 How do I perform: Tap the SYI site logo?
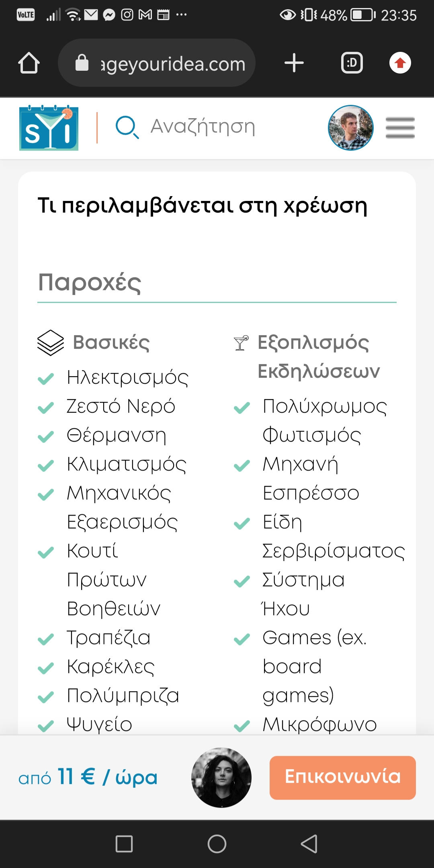pos(49,128)
